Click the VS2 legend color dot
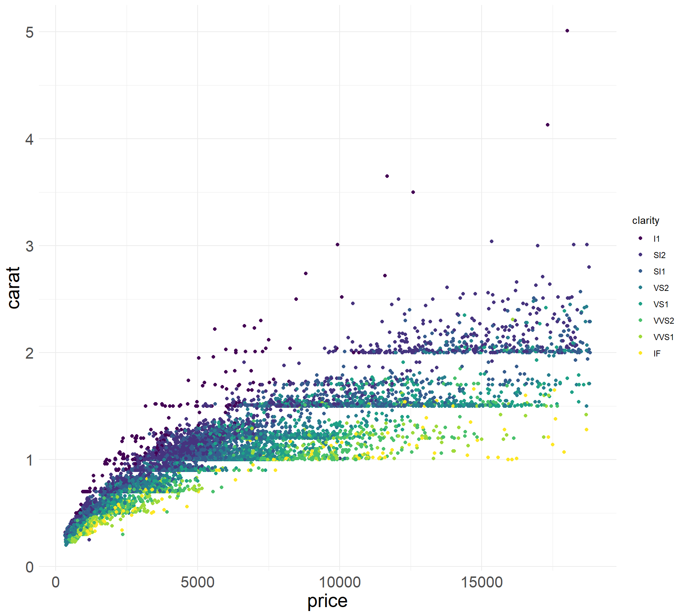The image size is (685, 616). [x=640, y=287]
